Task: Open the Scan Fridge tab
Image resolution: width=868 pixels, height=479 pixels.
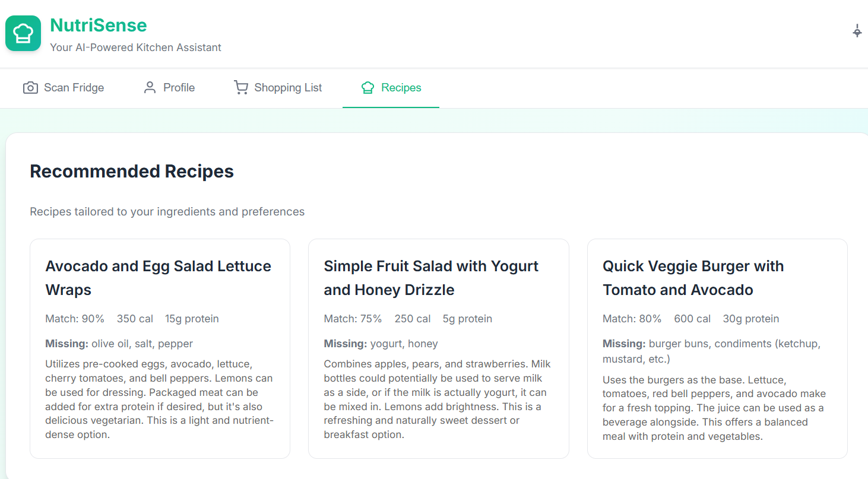Action: [x=74, y=88]
